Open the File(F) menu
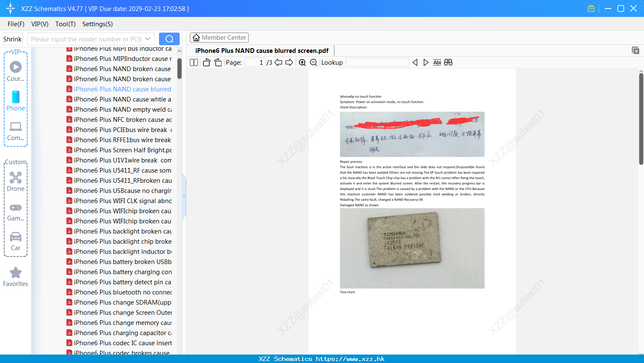 tap(16, 24)
